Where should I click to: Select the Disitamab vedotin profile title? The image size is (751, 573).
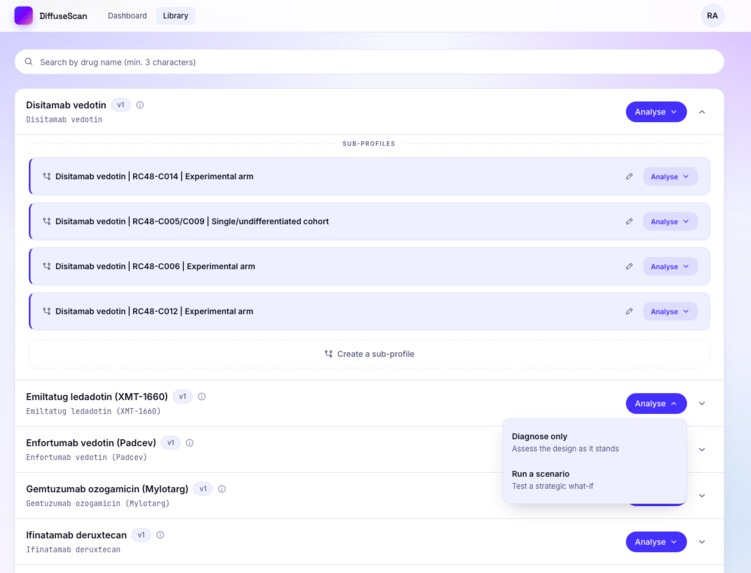[x=66, y=105]
